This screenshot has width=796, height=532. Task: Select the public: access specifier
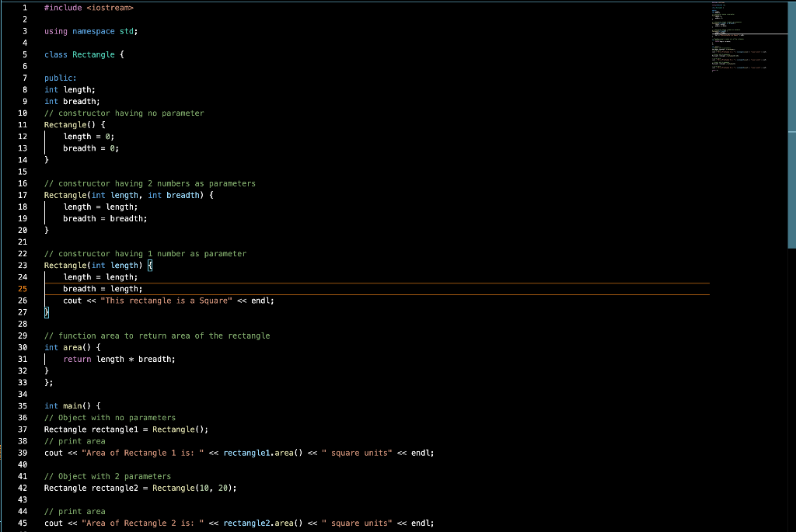tap(60, 78)
